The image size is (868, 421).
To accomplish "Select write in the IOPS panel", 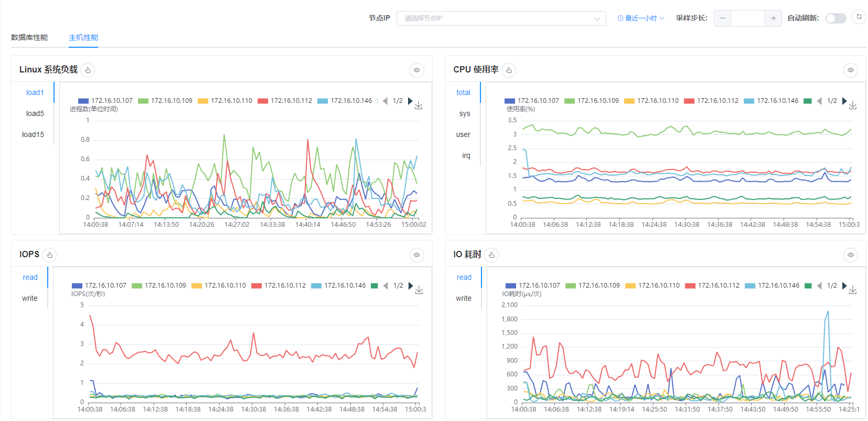I will point(30,298).
